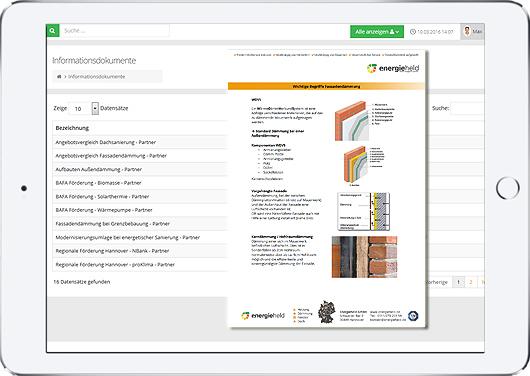530x376 pixels.
Task: Sort by the Bezeichnung column header
Action: pyautogui.click(x=72, y=128)
